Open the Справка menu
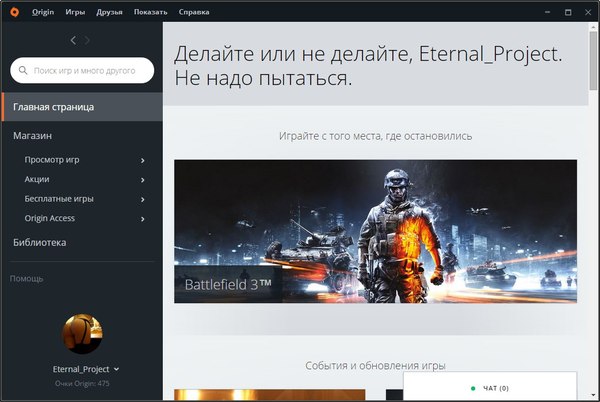The image size is (600, 402). (193, 11)
